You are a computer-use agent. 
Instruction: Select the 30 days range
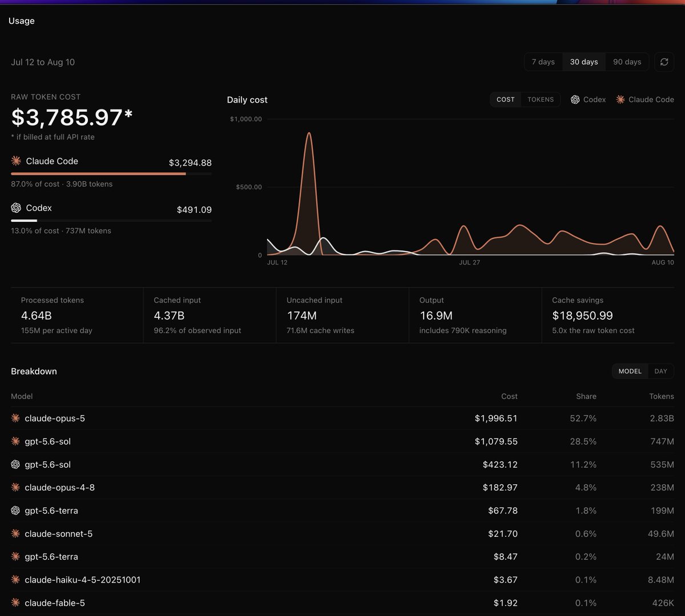[584, 62]
